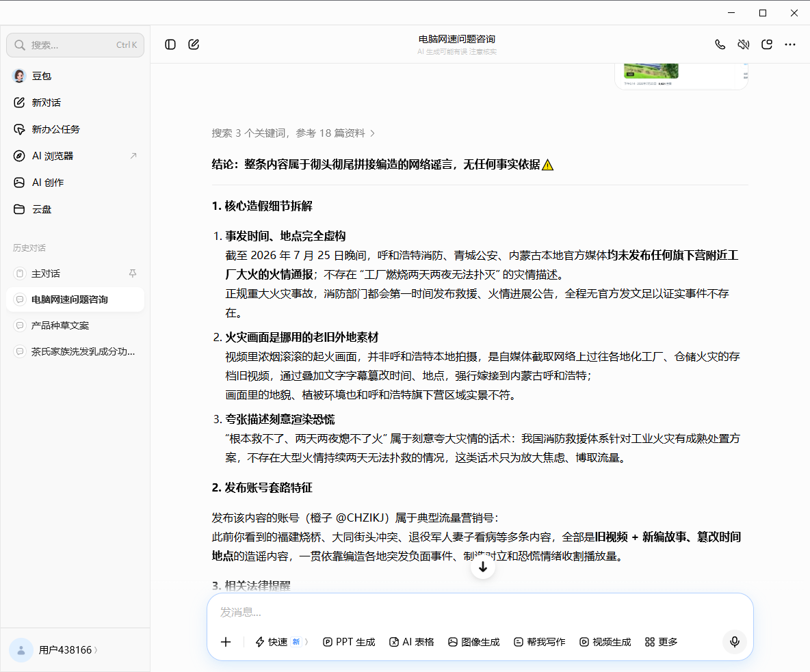
Task: Open the 产品种草文案 conversation
Action: click(x=75, y=325)
